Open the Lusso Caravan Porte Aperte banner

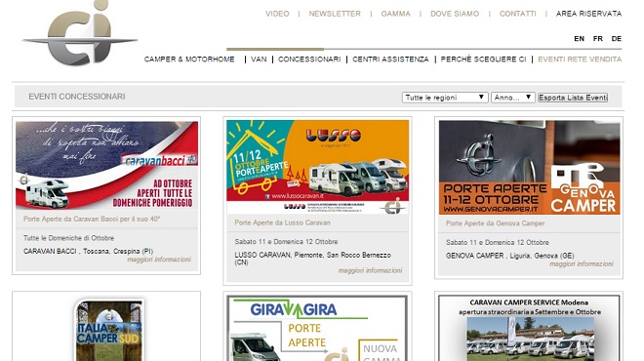tap(317, 167)
